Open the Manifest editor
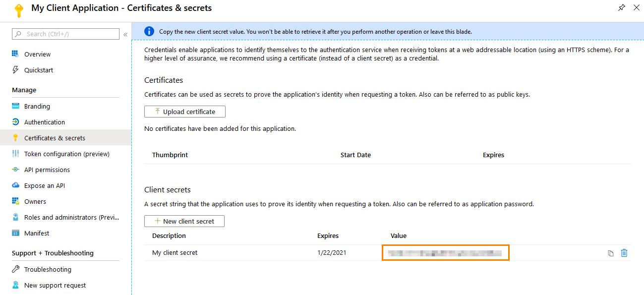 (36, 233)
